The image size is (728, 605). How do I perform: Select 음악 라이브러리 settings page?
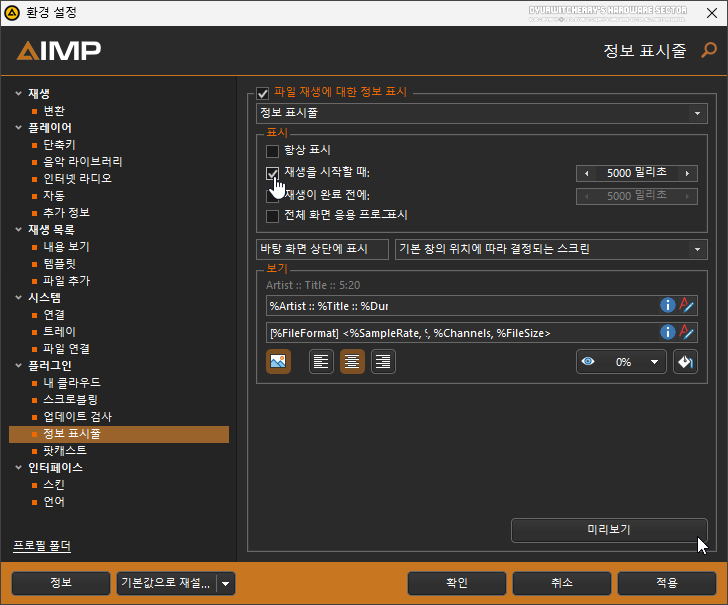pos(83,162)
